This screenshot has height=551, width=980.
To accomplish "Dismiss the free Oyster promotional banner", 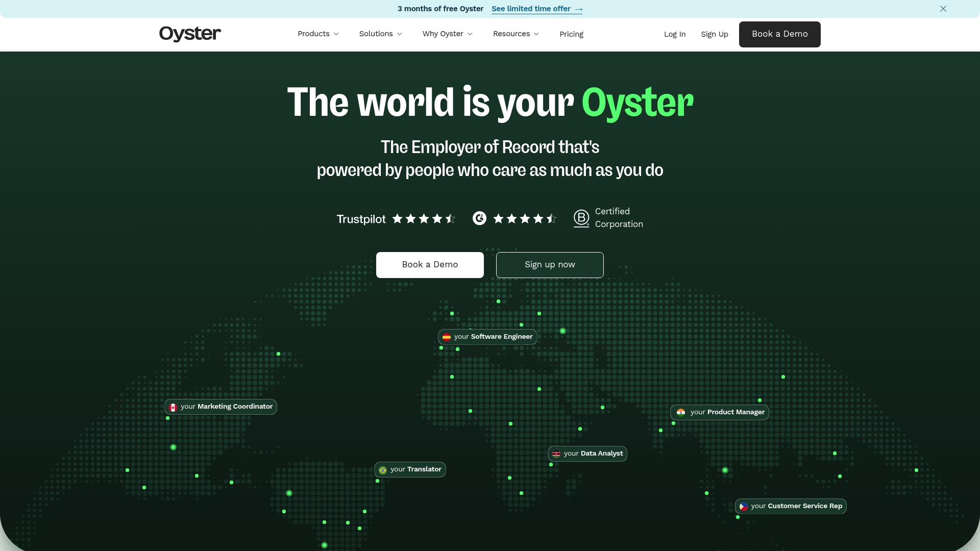I will [x=943, y=9].
